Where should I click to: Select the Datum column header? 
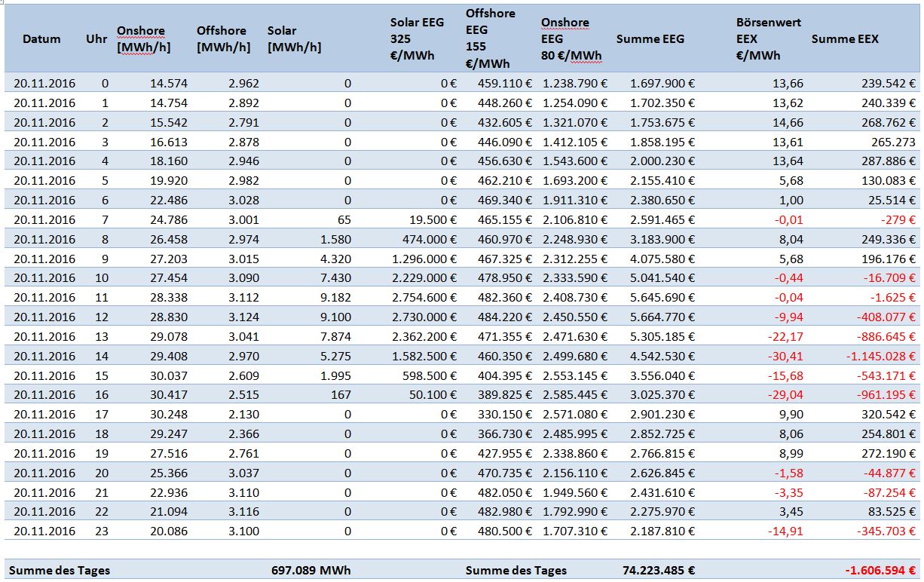coord(42,38)
